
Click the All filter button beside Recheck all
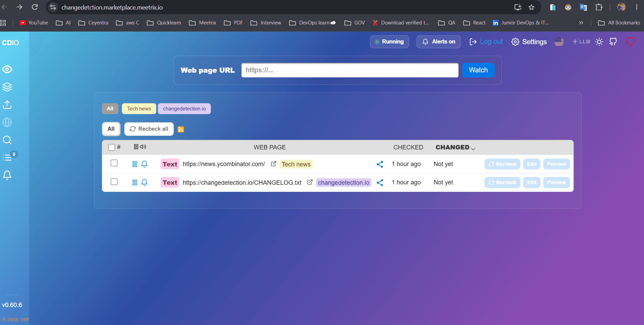coord(111,129)
